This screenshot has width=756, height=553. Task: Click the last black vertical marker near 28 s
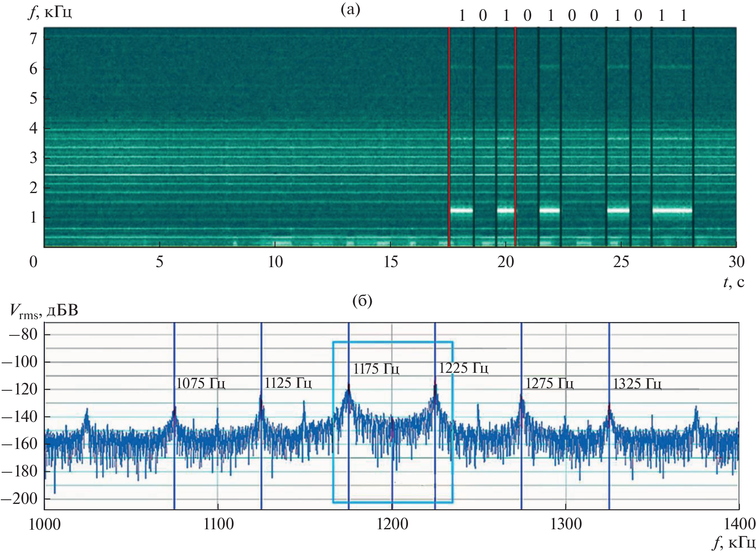(693, 137)
